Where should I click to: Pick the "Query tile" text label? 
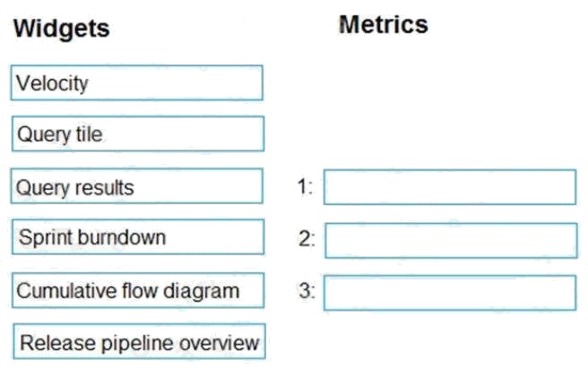tap(60, 134)
